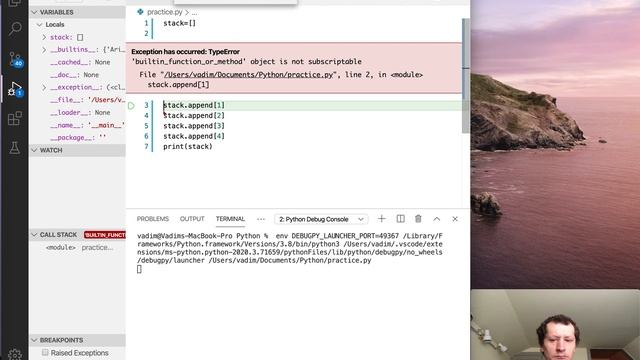Select the __doc__: None variable

(74, 75)
